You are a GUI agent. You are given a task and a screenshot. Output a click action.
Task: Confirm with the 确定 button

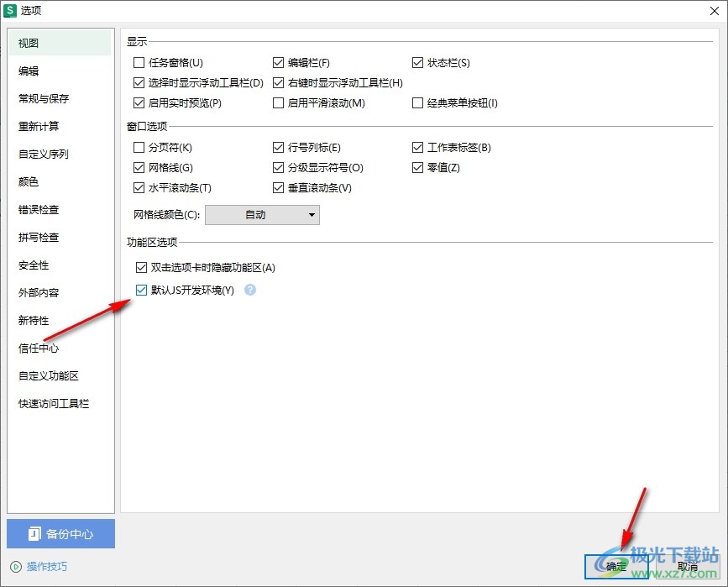[616, 567]
